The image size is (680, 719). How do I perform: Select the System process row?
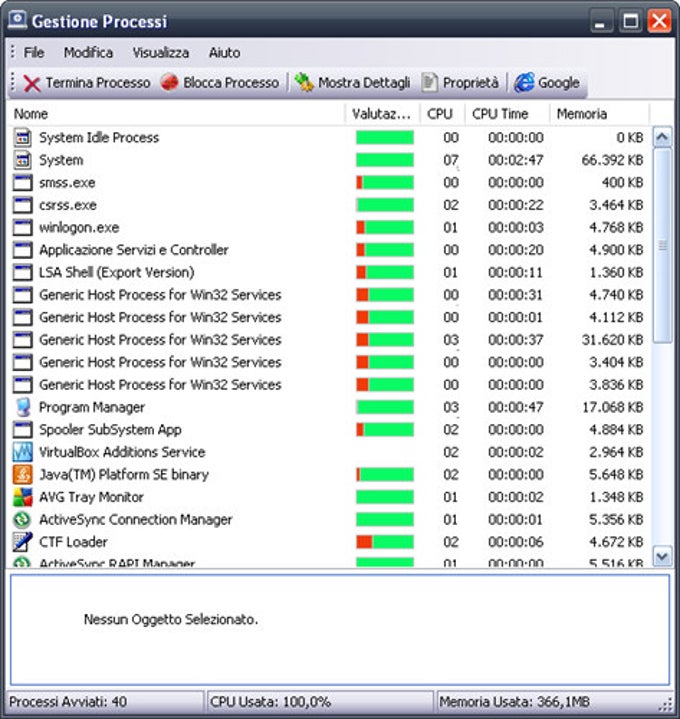click(329, 160)
